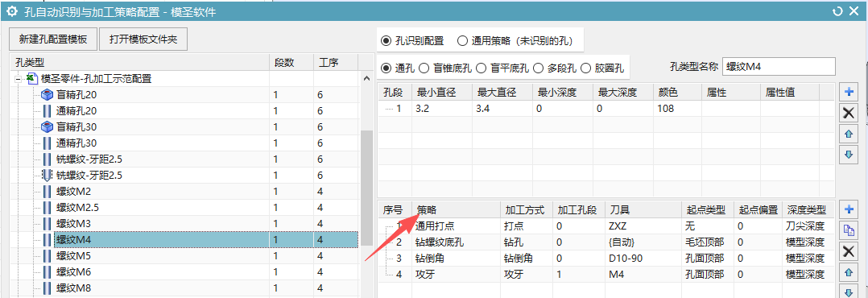Click the hole icon of 螺纹M2.5
Viewport: 868px width, 298px height.
(x=48, y=208)
